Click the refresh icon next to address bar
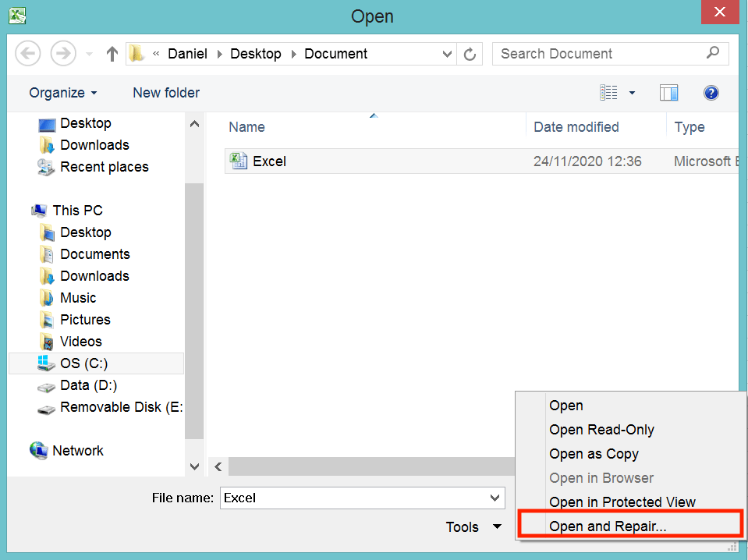Viewport: 748px width, 560px height. pos(470,53)
